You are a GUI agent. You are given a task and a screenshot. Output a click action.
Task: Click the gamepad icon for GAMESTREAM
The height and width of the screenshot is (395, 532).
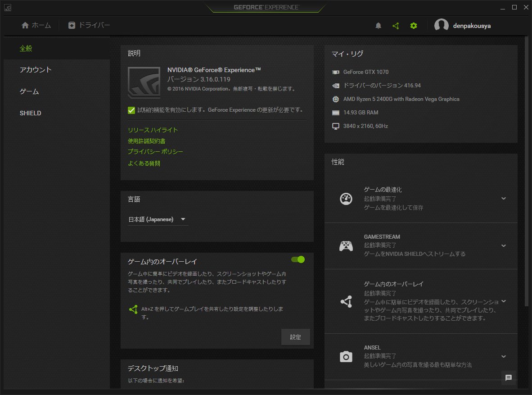(x=346, y=245)
